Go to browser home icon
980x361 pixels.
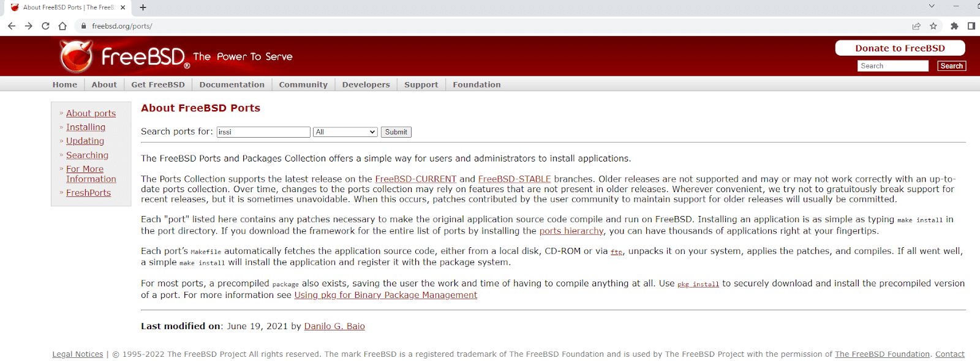(x=62, y=26)
